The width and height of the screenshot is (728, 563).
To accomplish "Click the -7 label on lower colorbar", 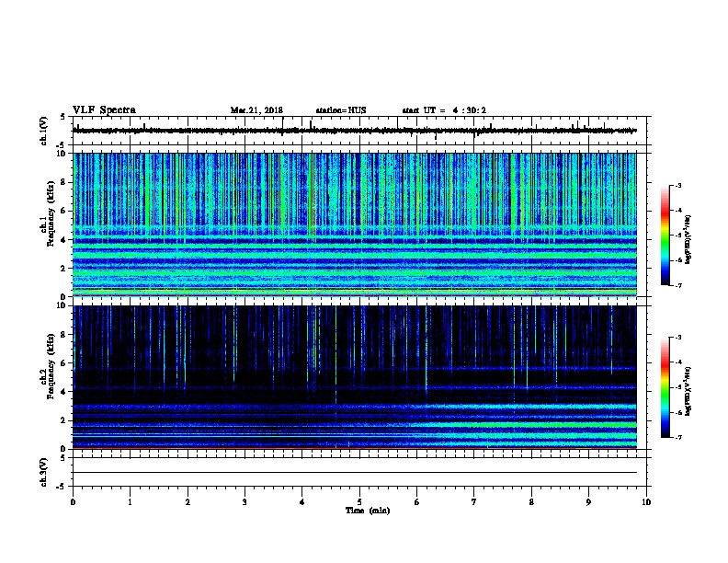I will (x=678, y=438).
